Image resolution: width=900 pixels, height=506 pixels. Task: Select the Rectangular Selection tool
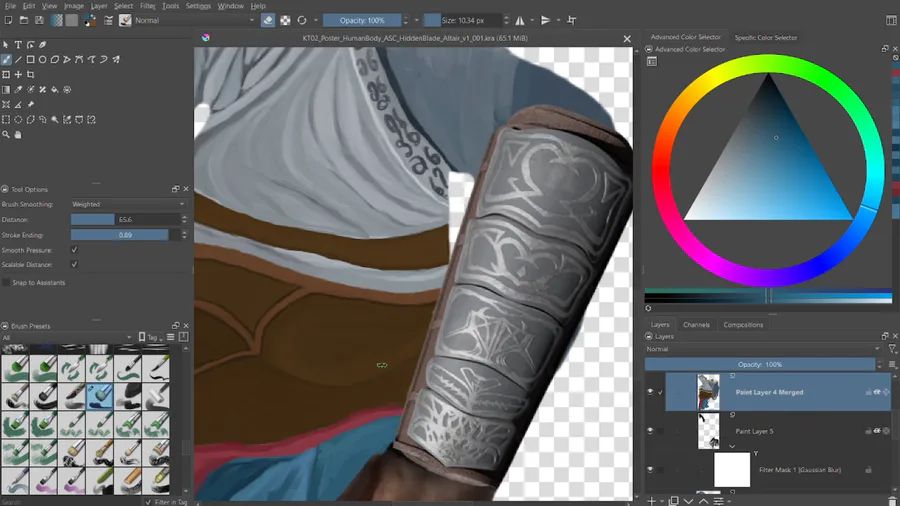point(6,120)
